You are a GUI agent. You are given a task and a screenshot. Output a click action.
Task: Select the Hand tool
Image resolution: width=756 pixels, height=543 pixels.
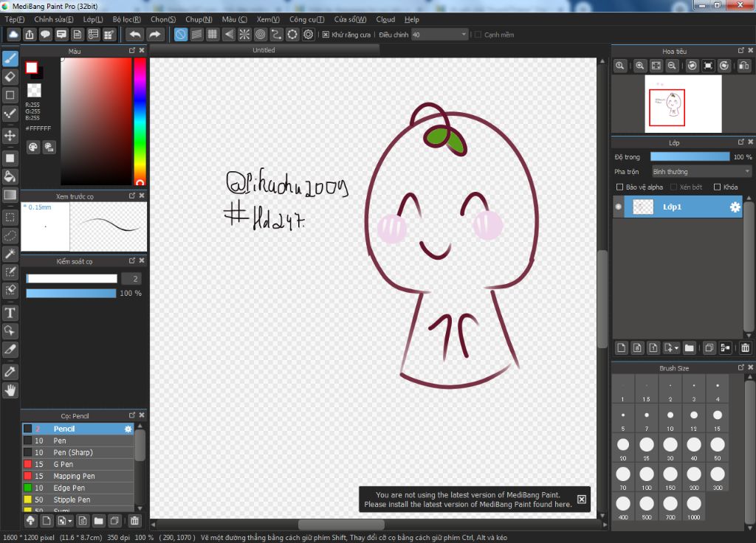tap(10, 390)
